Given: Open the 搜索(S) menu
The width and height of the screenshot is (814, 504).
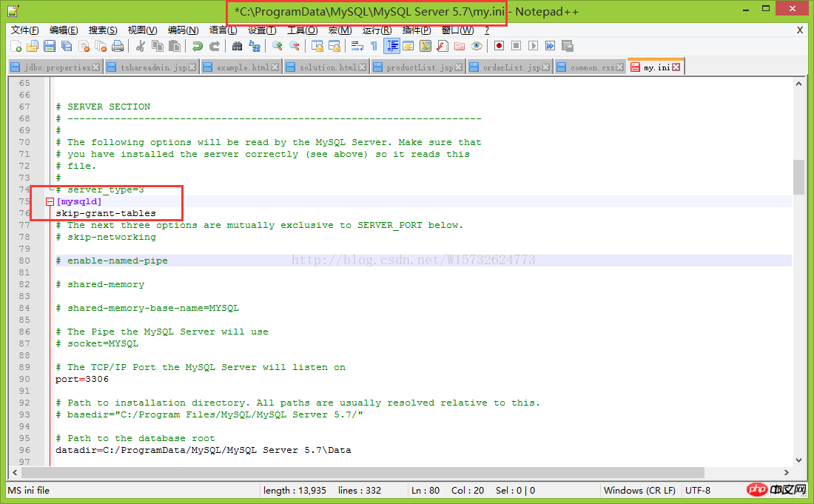Looking at the screenshot, I should 102,30.
